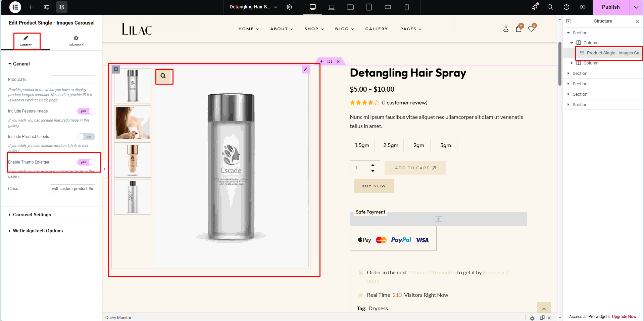Toggle Include Feature Image switch

pyautogui.click(x=86, y=111)
